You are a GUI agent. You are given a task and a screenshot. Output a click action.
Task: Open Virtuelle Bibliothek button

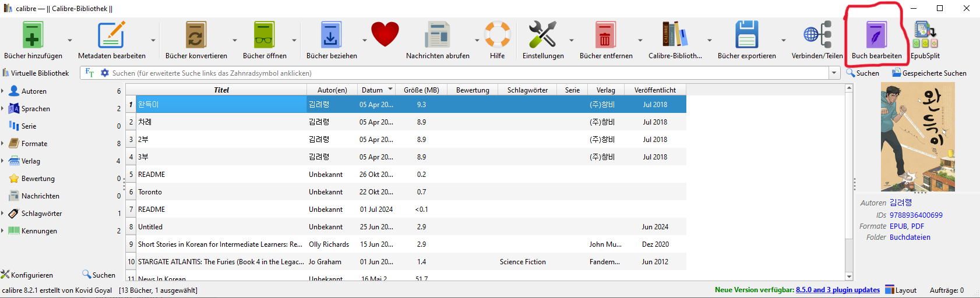tap(36, 73)
